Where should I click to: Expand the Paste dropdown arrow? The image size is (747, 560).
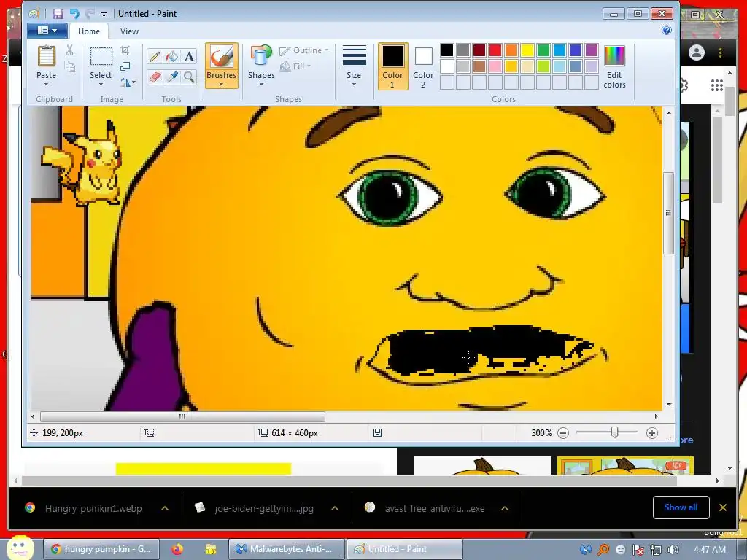point(46,85)
